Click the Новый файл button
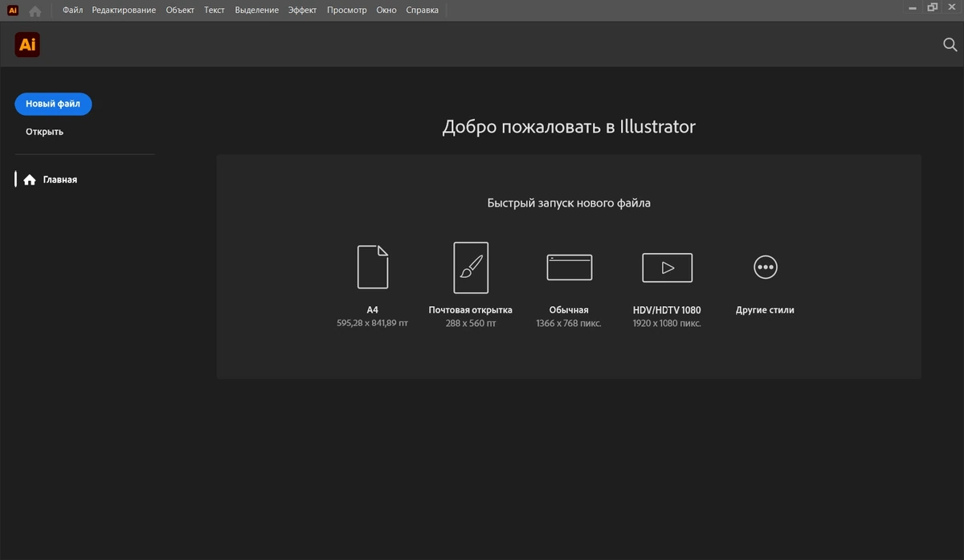964x560 pixels. 53,104
